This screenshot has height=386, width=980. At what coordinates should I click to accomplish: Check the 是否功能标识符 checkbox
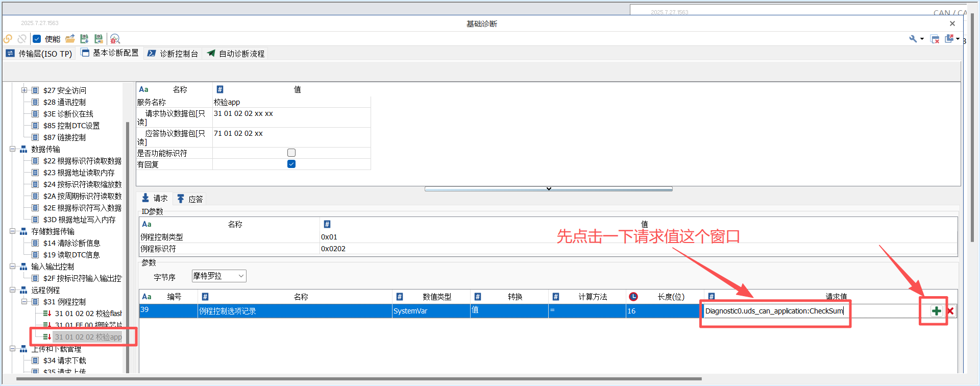[291, 153]
